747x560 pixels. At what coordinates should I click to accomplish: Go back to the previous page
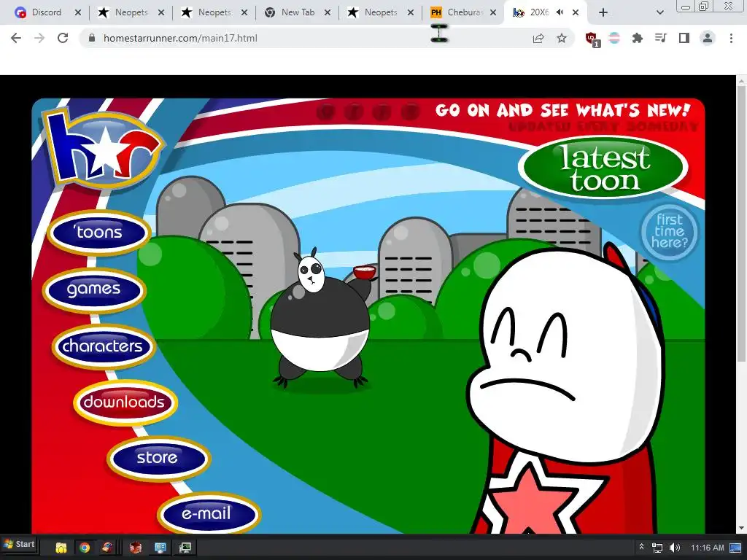(x=16, y=38)
